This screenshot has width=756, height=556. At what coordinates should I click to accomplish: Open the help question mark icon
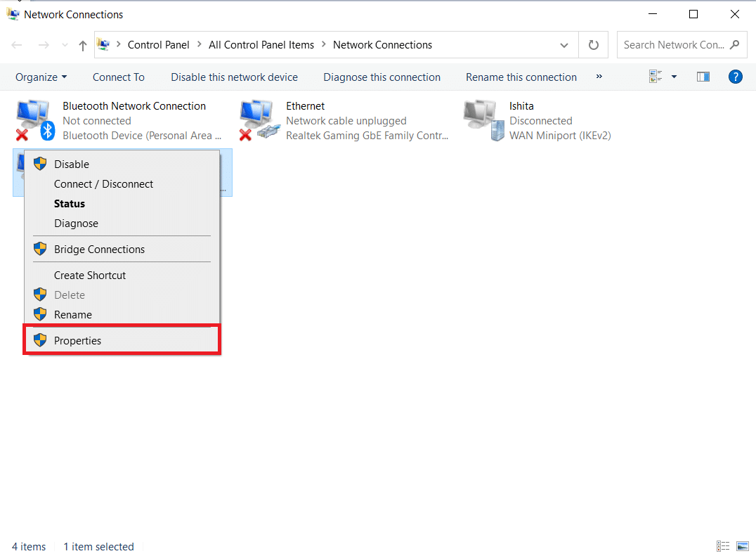pos(735,77)
